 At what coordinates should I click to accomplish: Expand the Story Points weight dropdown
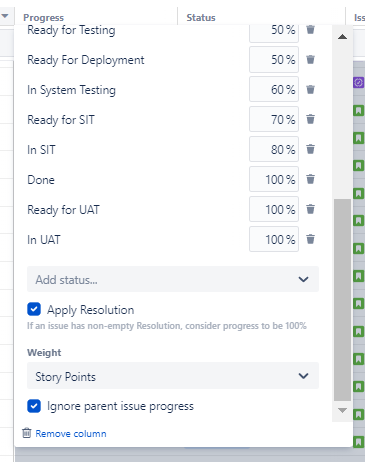click(173, 376)
